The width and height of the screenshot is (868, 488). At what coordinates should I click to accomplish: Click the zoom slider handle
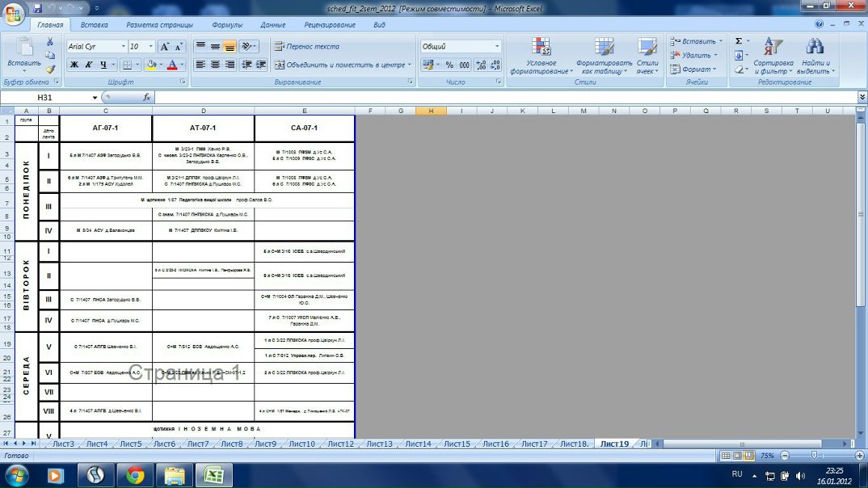(813, 456)
